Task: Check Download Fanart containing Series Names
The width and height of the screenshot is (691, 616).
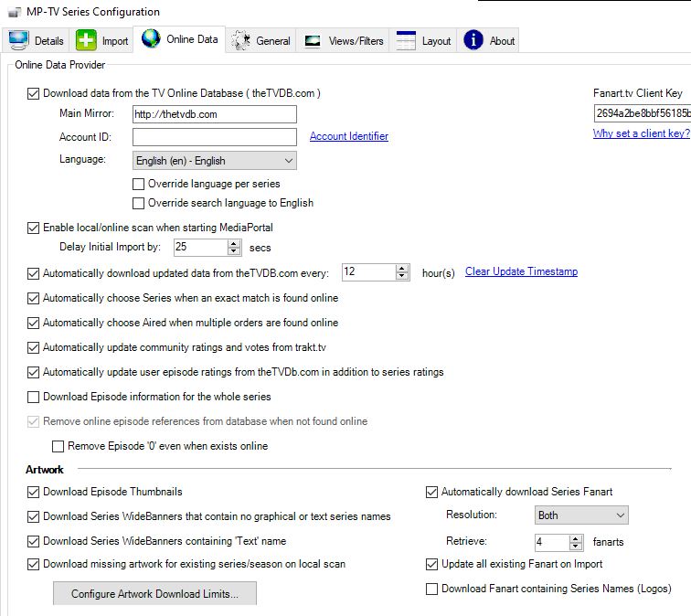Action: pyautogui.click(x=432, y=589)
